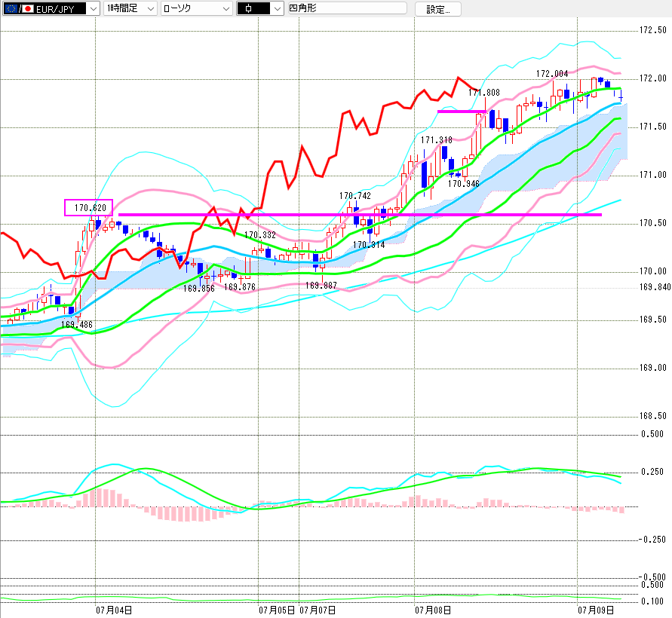Click the 07月08日 date label
672x618 pixels.
pos(433,610)
